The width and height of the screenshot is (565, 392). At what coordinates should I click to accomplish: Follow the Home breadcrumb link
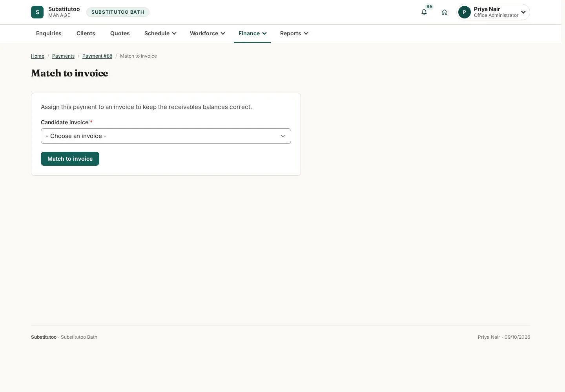[x=38, y=56]
